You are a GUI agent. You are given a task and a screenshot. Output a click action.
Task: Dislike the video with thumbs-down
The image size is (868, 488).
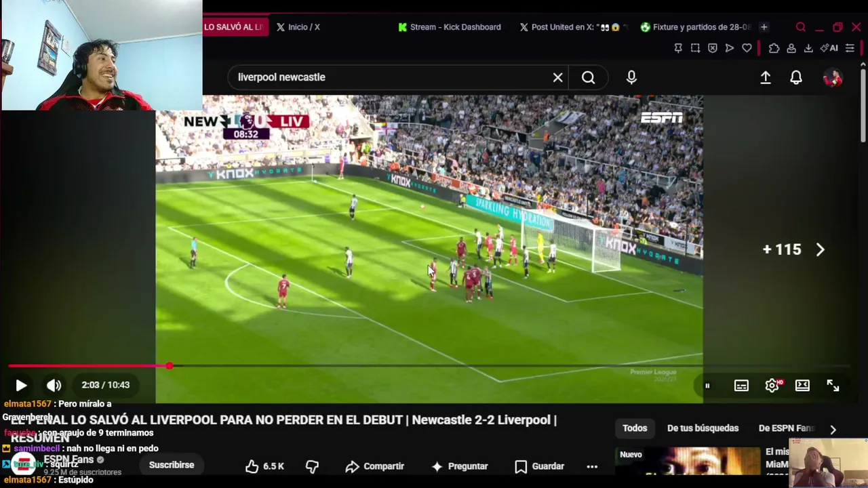click(x=312, y=466)
